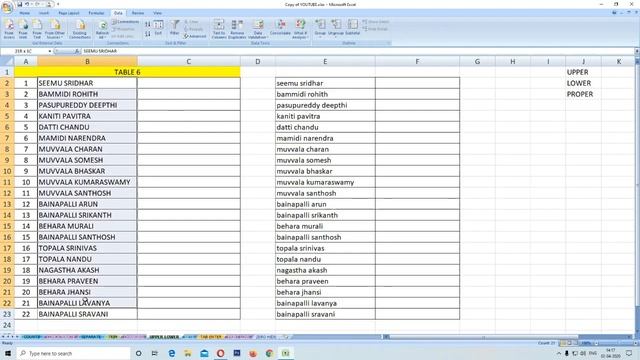Open Opera browser from taskbar
640x360 pixels.
tap(220, 353)
